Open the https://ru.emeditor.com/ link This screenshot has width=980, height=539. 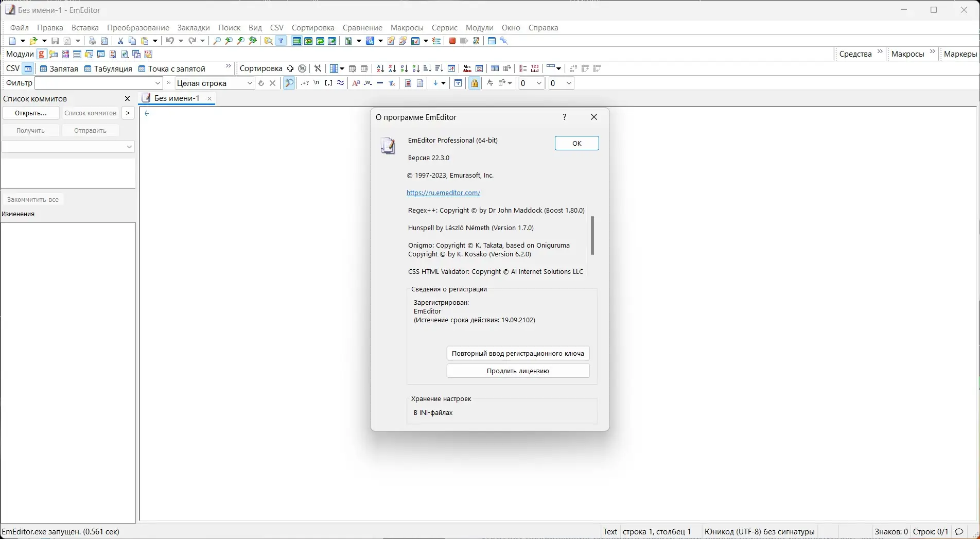444,193
